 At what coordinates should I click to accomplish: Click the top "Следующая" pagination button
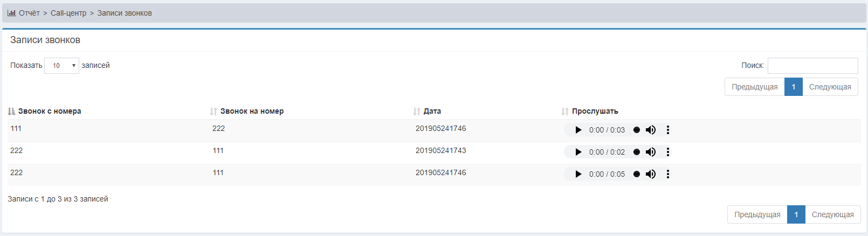[x=830, y=87]
